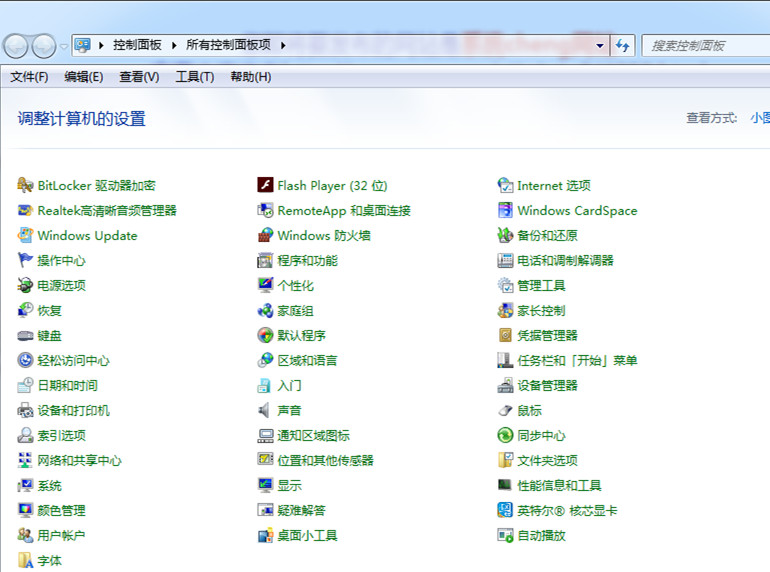Click the 同步中心 green icon
The width and height of the screenshot is (770, 572).
click(x=505, y=435)
